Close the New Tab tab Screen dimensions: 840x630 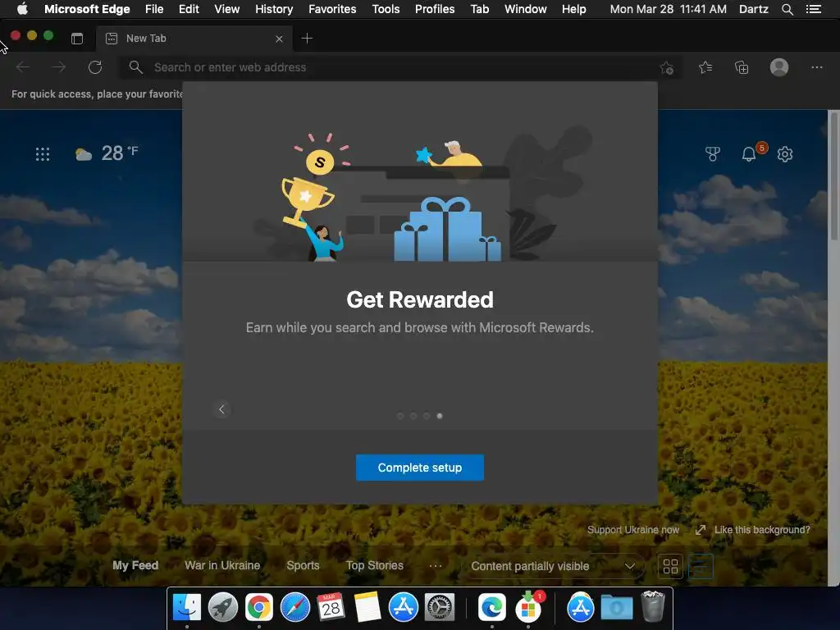[x=279, y=39]
